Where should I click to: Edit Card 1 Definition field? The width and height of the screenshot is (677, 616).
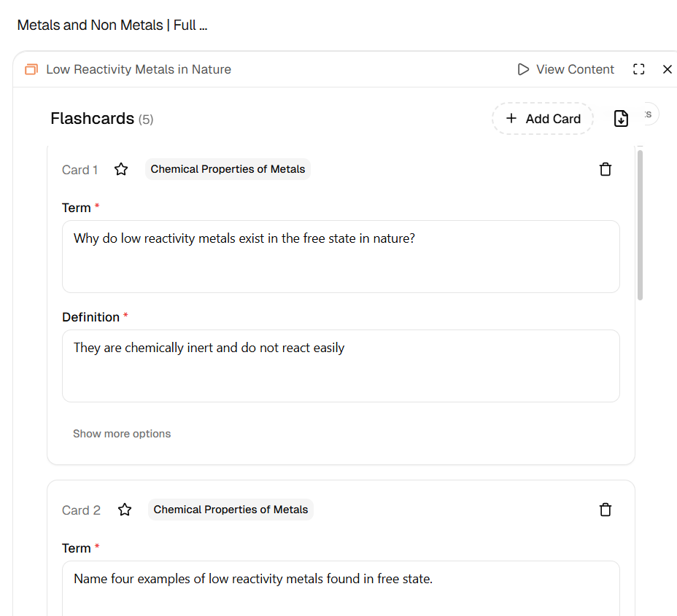pos(341,366)
